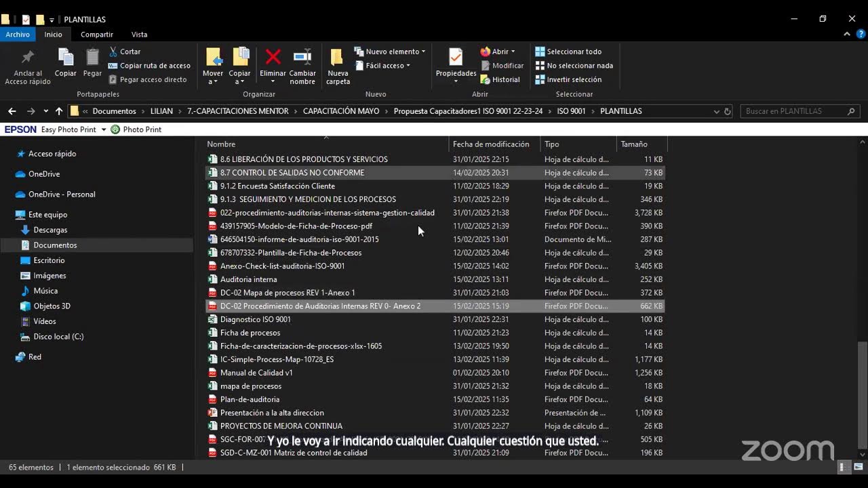This screenshot has width=868, height=488.
Task: Select file 9.1.2 Encuesta Satisfacción Cliente
Action: (x=435, y=186)
